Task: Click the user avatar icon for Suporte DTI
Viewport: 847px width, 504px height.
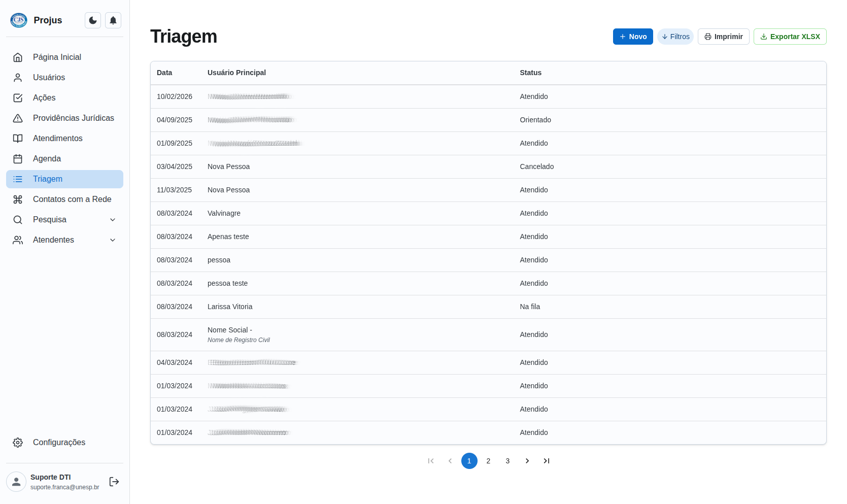Action: pos(16,482)
